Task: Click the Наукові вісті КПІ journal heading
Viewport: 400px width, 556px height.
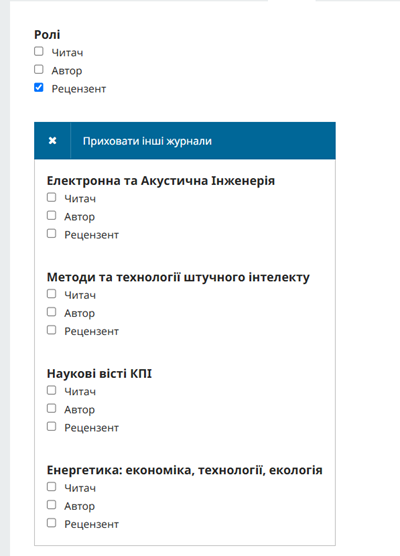Action: point(99,373)
